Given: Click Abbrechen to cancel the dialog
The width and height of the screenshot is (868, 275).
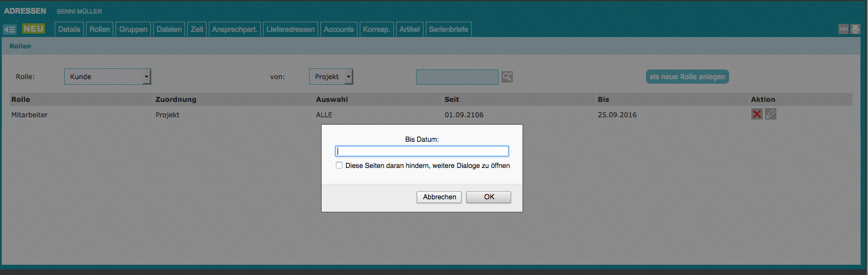Looking at the screenshot, I should point(439,197).
